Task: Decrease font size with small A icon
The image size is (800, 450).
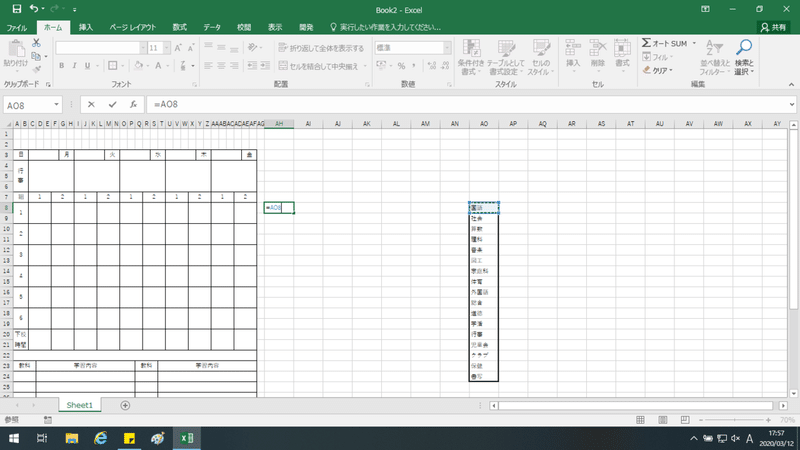Action: point(191,48)
